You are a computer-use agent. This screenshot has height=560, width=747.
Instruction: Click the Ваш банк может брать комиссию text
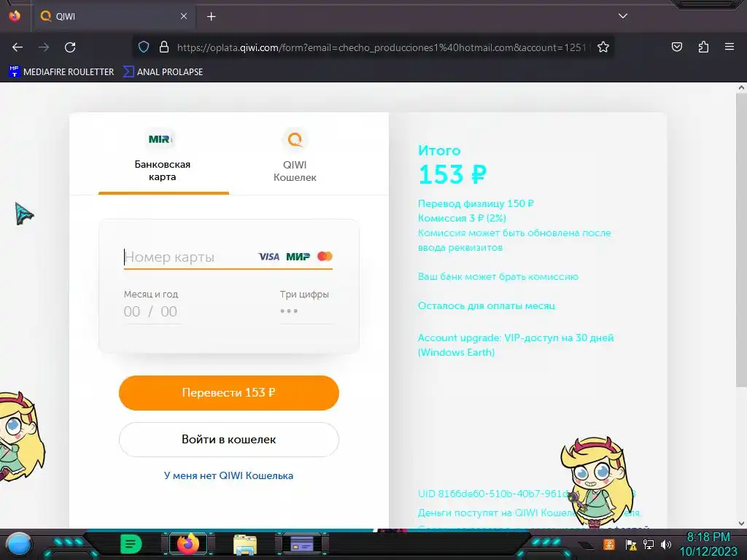click(x=498, y=276)
